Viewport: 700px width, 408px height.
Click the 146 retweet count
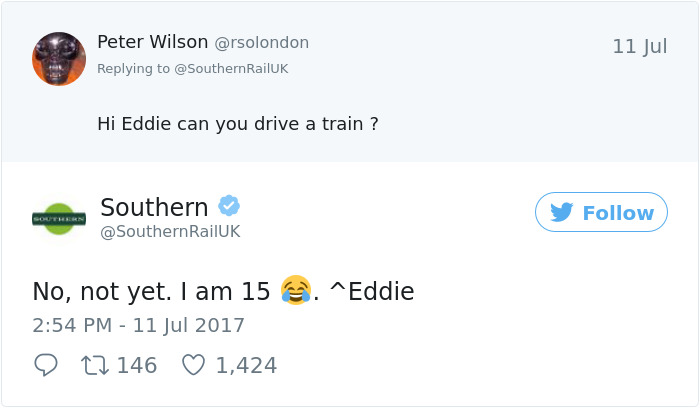(x=137, y=366)
